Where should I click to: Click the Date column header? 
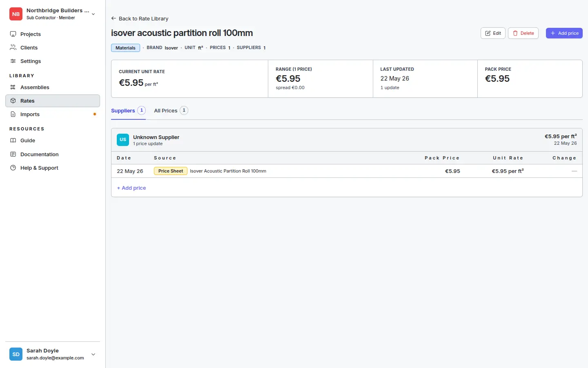coord(124,158)
